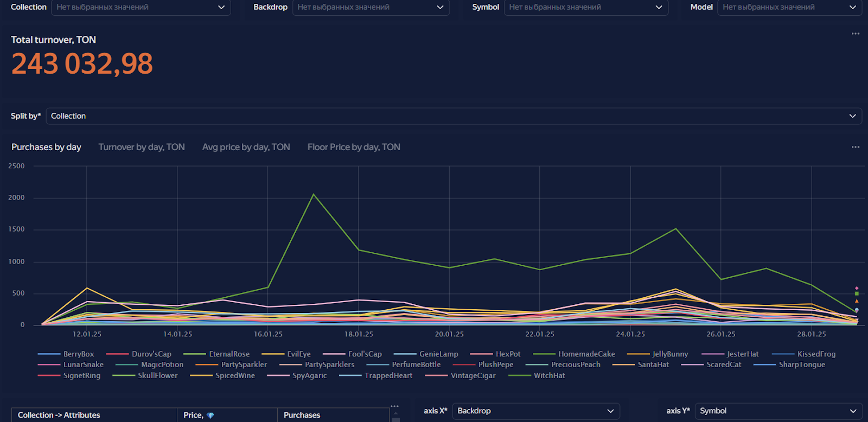Expand the Split by selector set to Collection
The width and height of the screenshot is (868, 422).
point(454,116)
